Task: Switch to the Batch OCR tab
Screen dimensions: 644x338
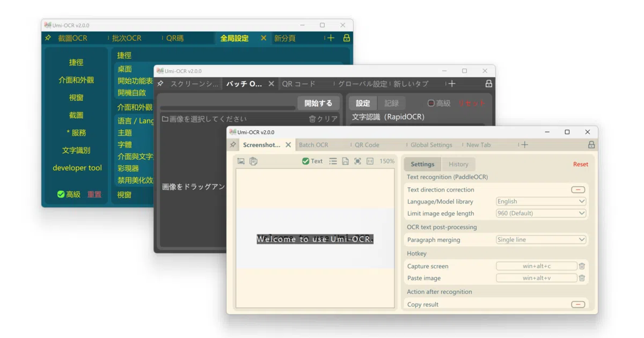Action: click(x=313, y=145)
